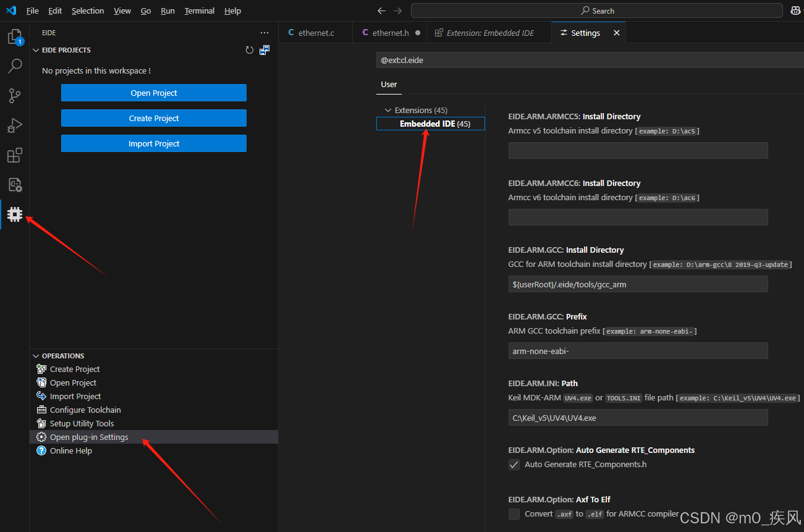Open the Explorer view in activity bar
The image size is (804, 532).
point(14,37)
